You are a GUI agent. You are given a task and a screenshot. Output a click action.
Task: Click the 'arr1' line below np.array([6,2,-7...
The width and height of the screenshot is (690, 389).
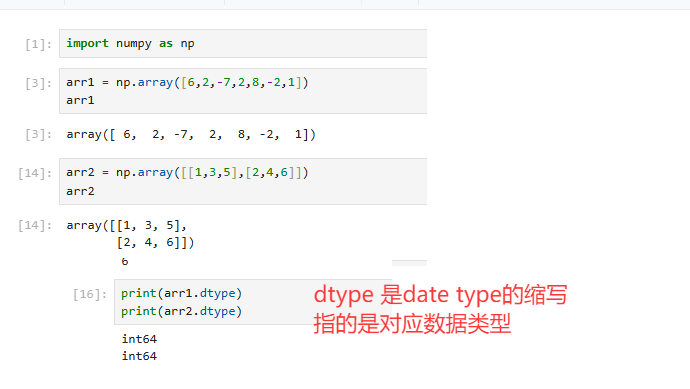click(x=80, y=100)
